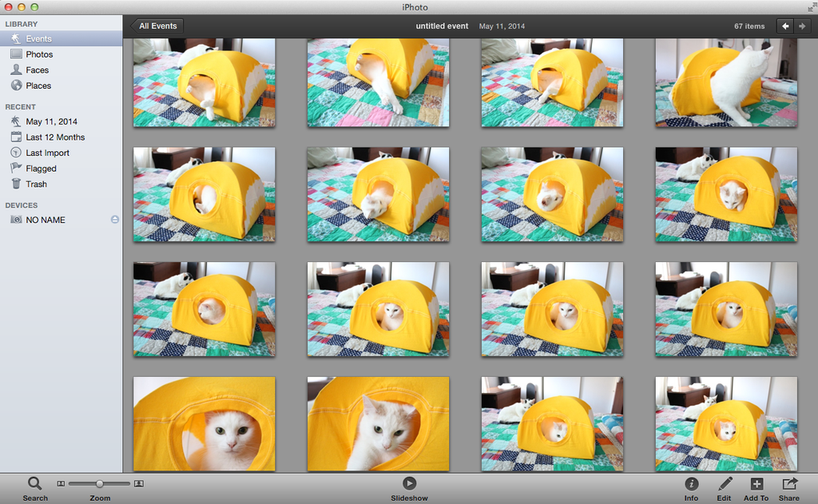The width and height of the screenshot is (818, 504).
Task: Click the camera icon beside NO NAME
Action: 16,220
